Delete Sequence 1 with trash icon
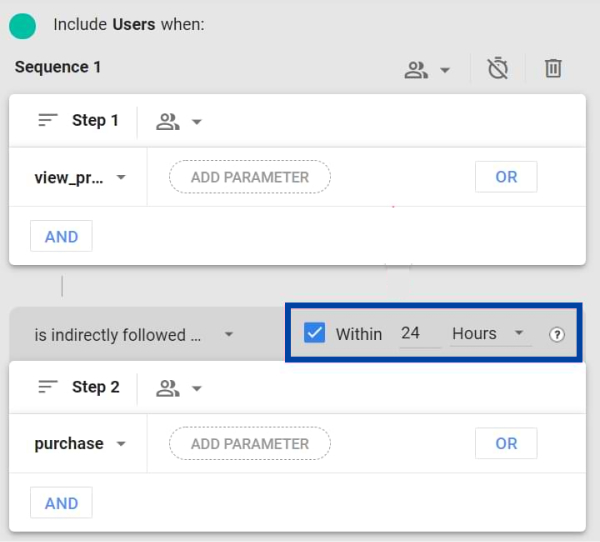The width and height of the screenshot is (600, 542). coord(553,69)
